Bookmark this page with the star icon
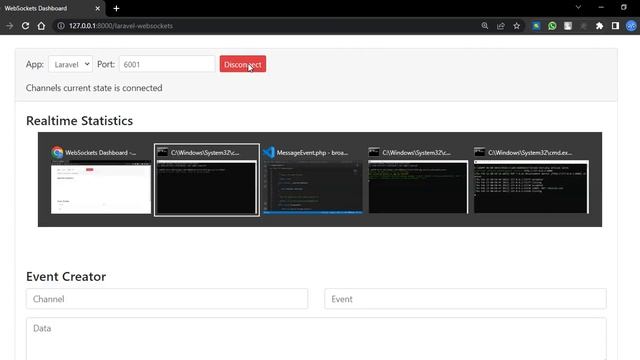Image resolution: width=640 pixels, height=360 pixels. pyautogui.click(x=516, y=26)
